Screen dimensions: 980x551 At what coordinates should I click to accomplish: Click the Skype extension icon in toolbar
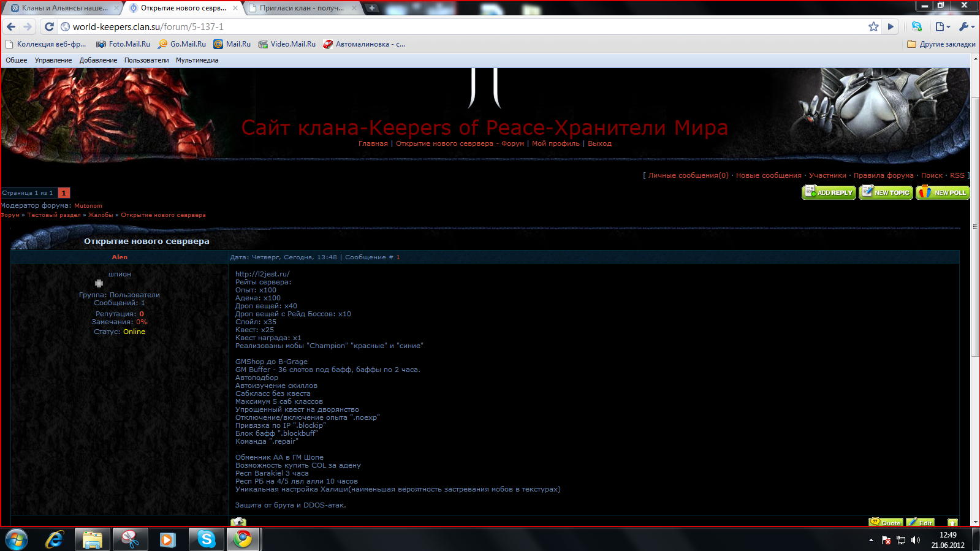point(917,26)
